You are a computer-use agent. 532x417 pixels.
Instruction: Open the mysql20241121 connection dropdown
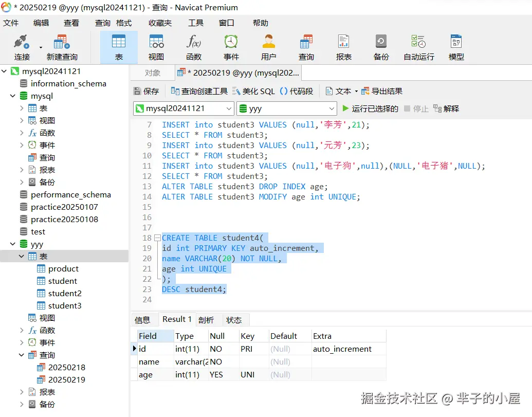pos(184,108)
